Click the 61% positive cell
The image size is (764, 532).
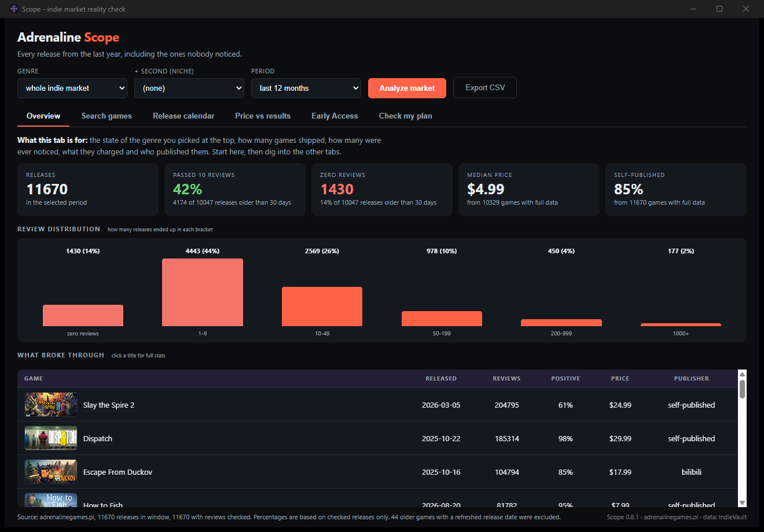click(x=565, y=405)
